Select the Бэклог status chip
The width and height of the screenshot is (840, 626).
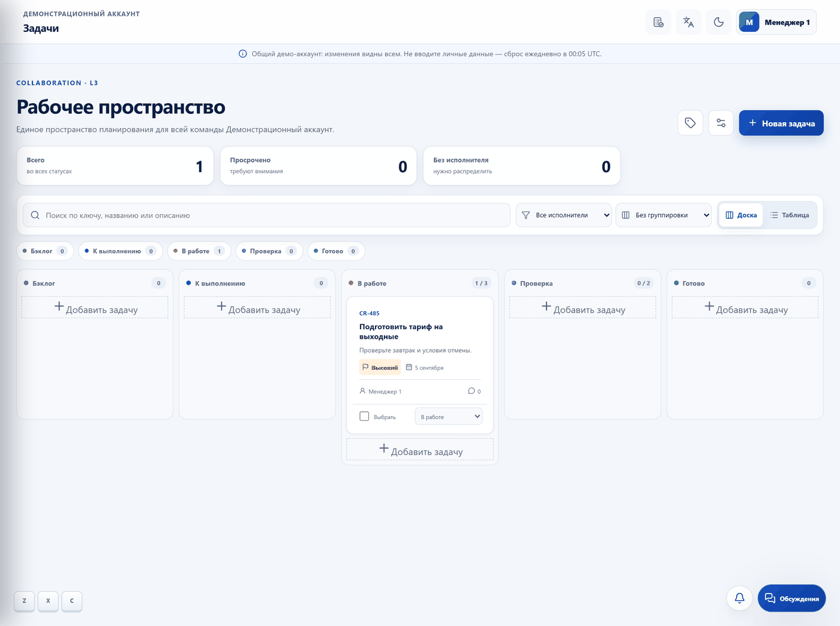tap(45, 251)
